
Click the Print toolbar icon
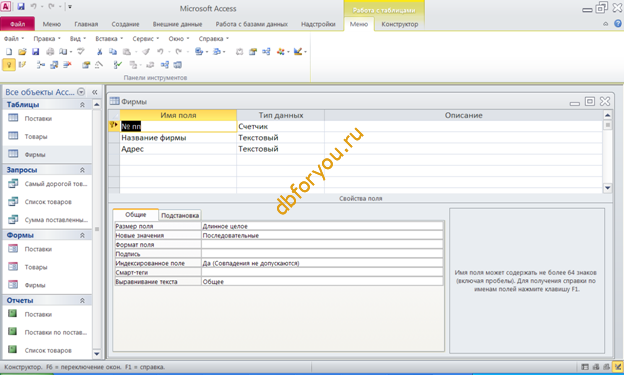[50, 52]
